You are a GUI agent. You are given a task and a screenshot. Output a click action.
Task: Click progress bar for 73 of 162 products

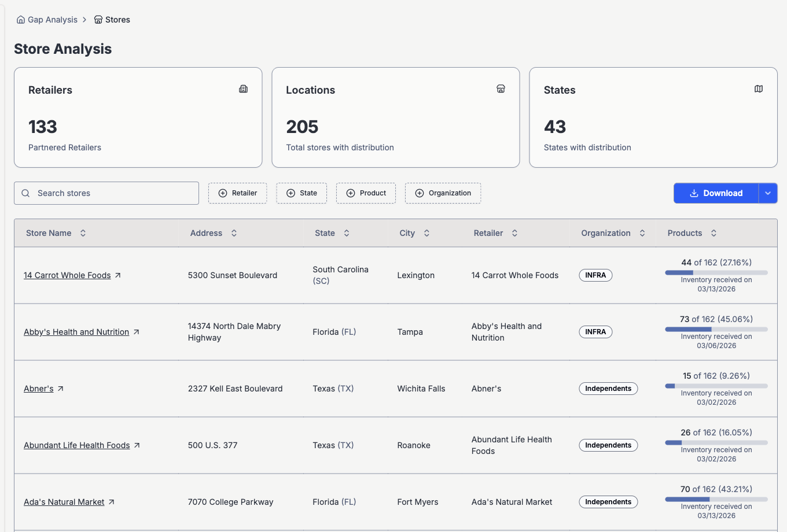716,329
